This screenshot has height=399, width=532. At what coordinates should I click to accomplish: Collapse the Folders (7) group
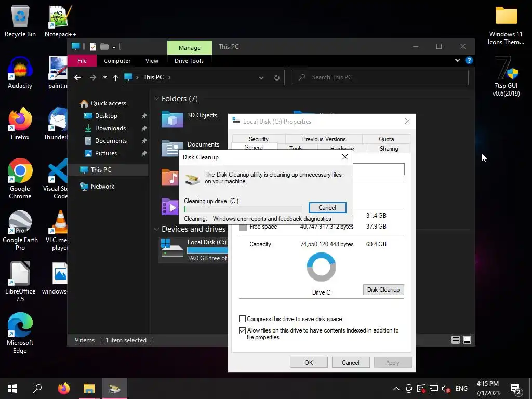coord(156,99)
